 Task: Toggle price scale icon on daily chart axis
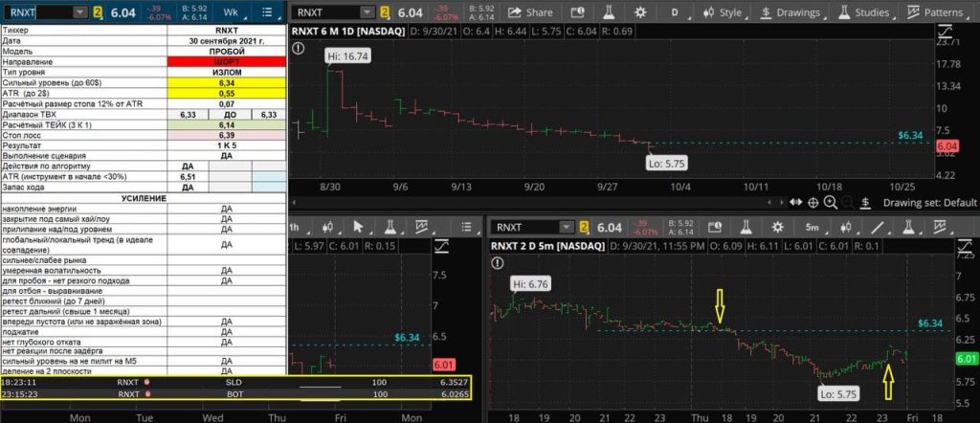coord(945,32)
